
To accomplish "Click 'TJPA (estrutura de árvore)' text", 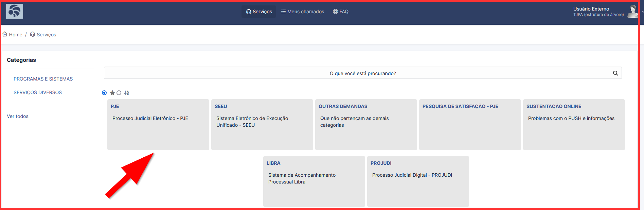I will click(x=598, y=15).
